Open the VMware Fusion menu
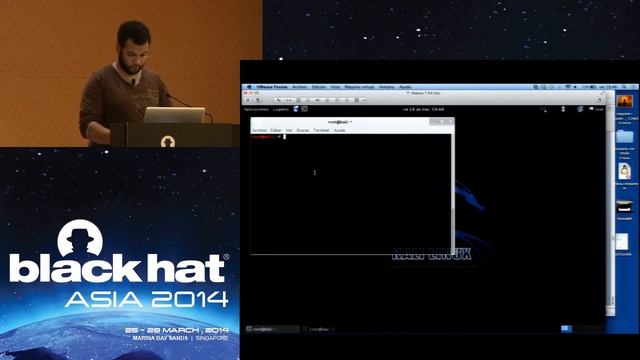640x360 pixels. (272, 87)
